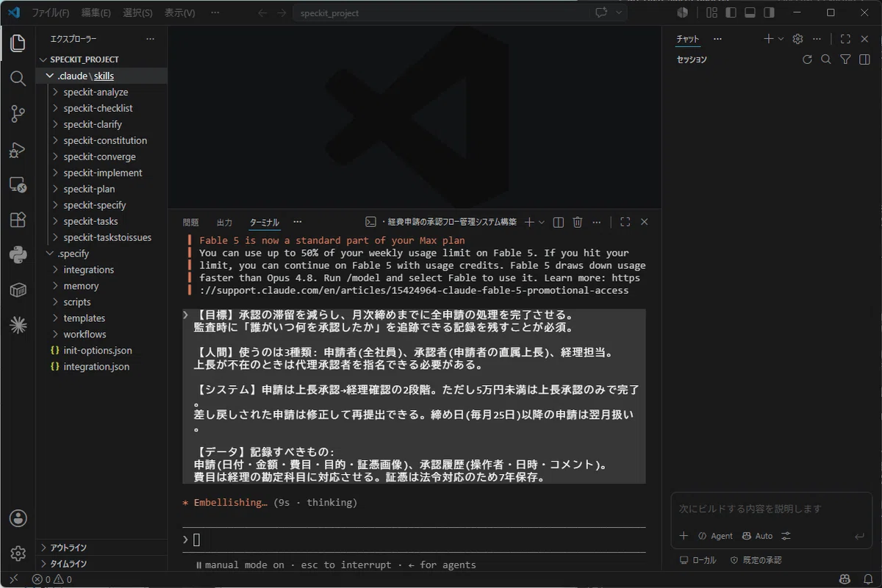882x588 pixels.
Task: Open chat tools configuration sliders icon
Action: pos(786,536)
